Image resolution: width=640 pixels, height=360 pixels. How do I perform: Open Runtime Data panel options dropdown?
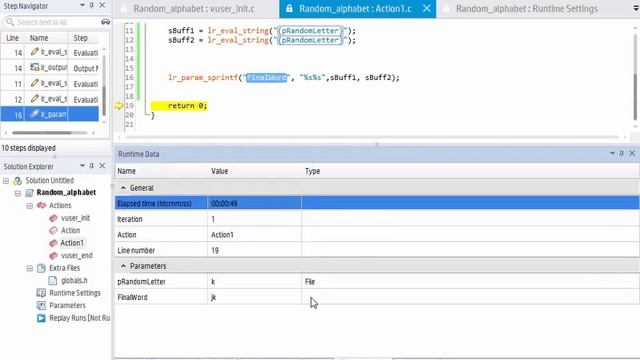pos(612,153)
